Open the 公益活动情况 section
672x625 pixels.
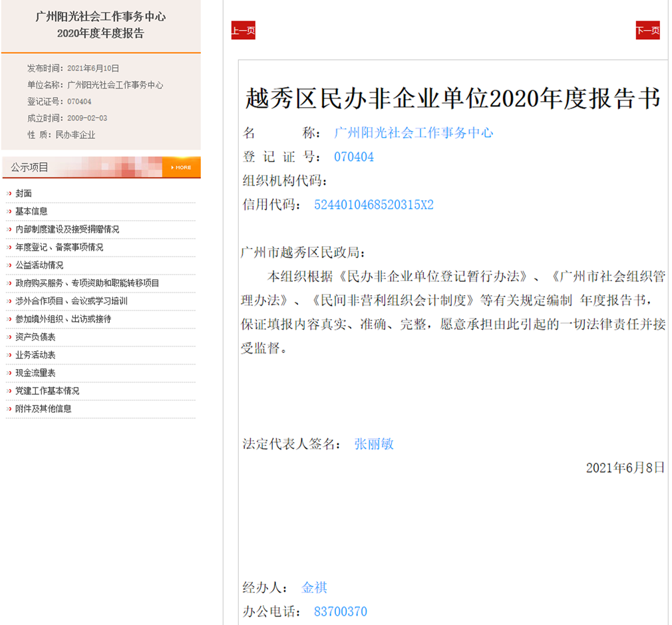pos(39,265)
